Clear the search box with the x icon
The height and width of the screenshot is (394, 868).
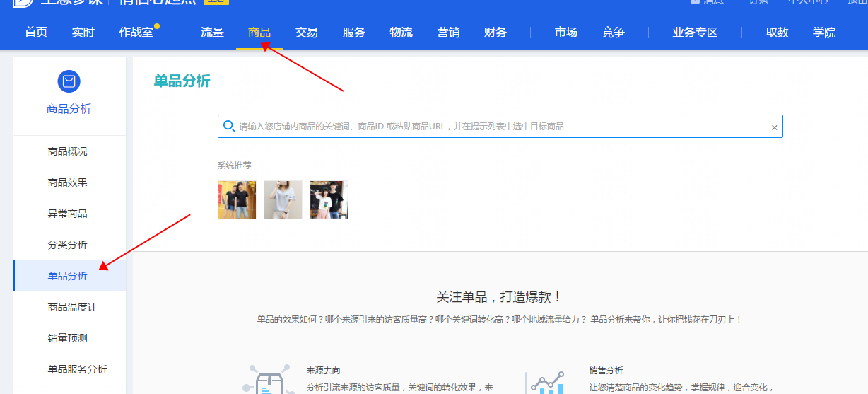(x=774, y=127)
